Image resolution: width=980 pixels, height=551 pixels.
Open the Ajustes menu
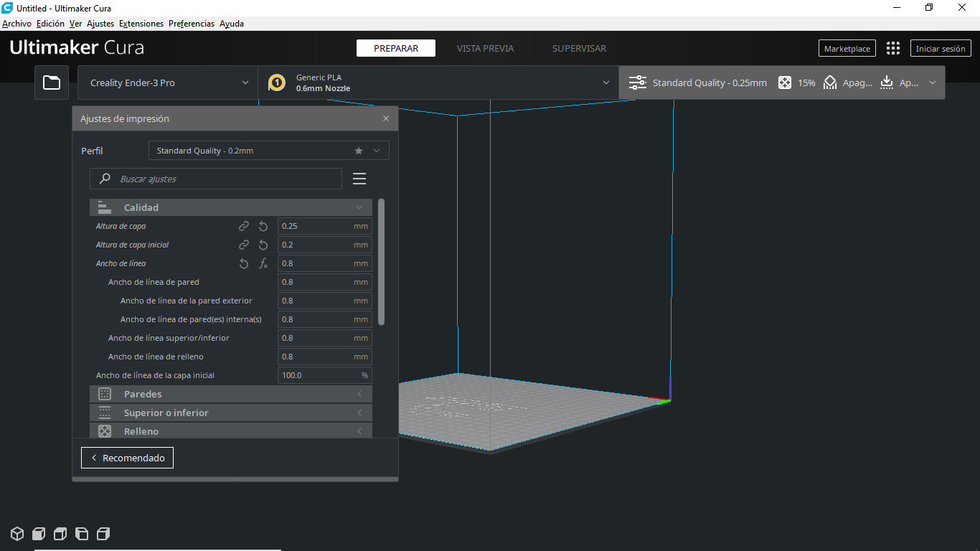pyautogui.click(x=100, y=24)
